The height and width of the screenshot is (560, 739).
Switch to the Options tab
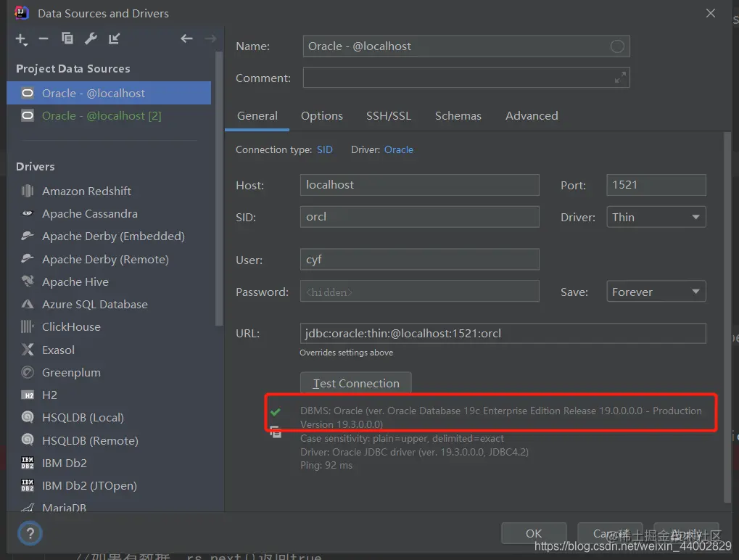pos(322,116)
